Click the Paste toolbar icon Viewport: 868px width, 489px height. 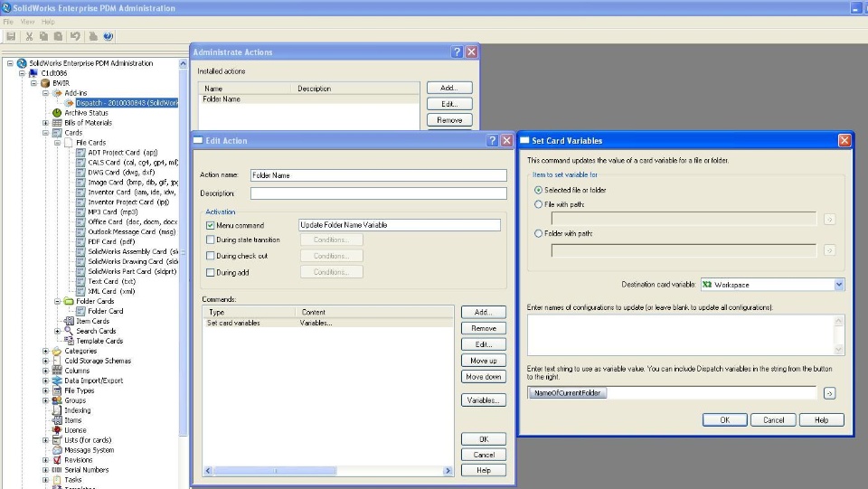click(x=58, y=36)
